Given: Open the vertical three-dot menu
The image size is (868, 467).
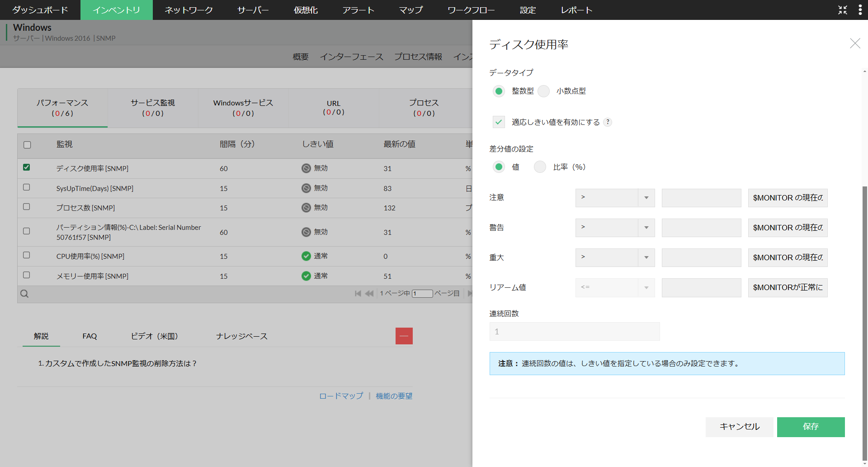Looking at the screenshot, I should [x=860, y=10].
